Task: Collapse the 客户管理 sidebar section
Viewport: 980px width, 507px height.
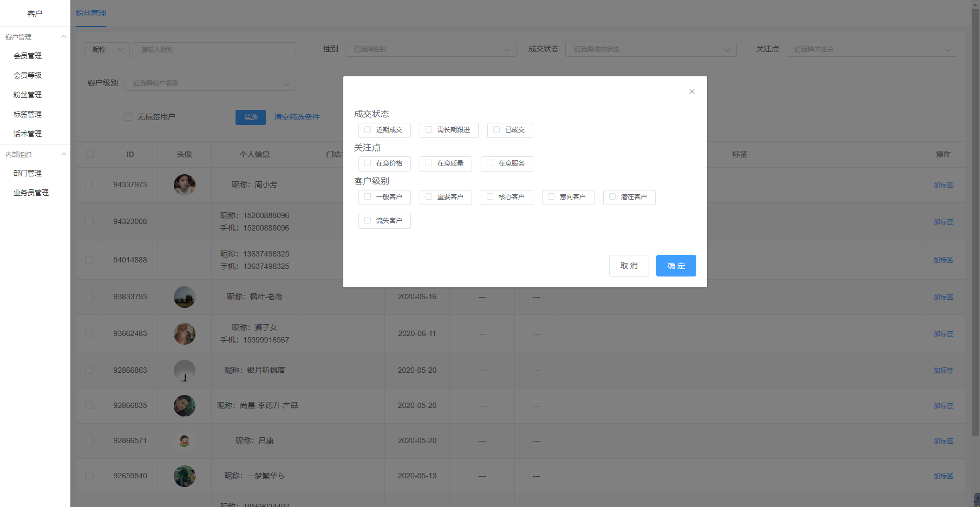Action: [63, 37]
